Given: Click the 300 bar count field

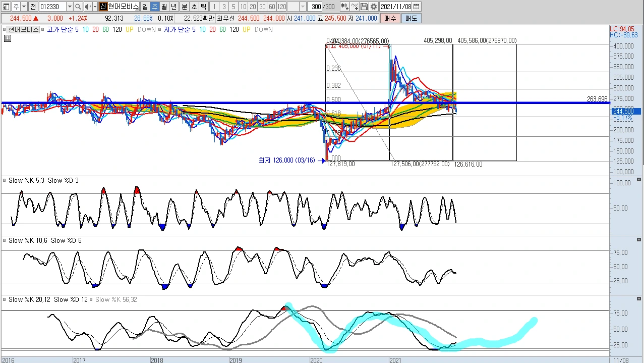Looking at the screenshot, I should coord(315,7).
